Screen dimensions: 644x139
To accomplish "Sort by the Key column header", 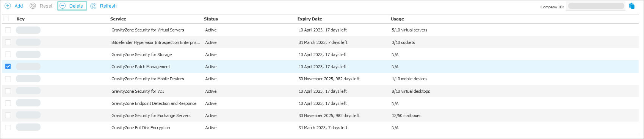I will (x=20, y=19).
